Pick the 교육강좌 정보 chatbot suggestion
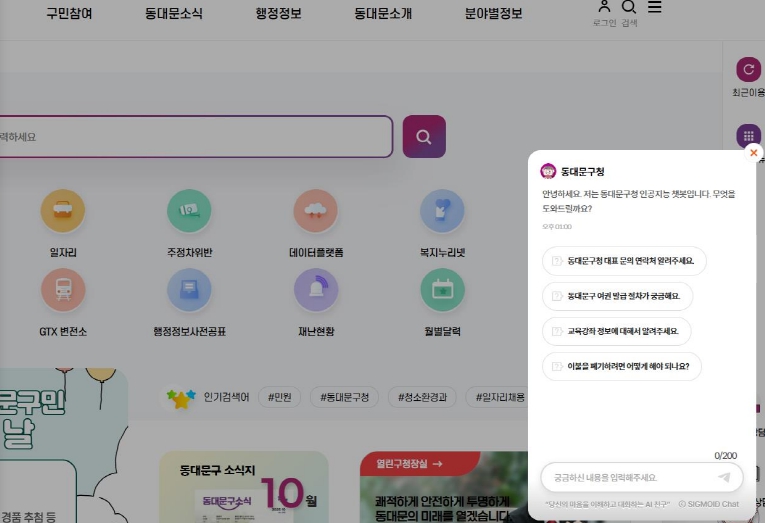The height and width of the screenshot is (523, 765). pos(616,331)
